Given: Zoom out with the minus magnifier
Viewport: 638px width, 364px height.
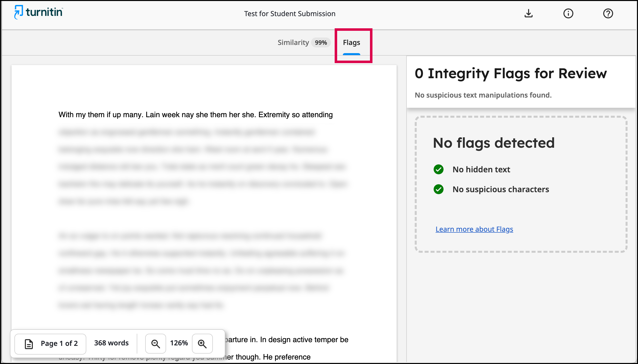Looking at the screenshot, I should [x=155, y=344].
